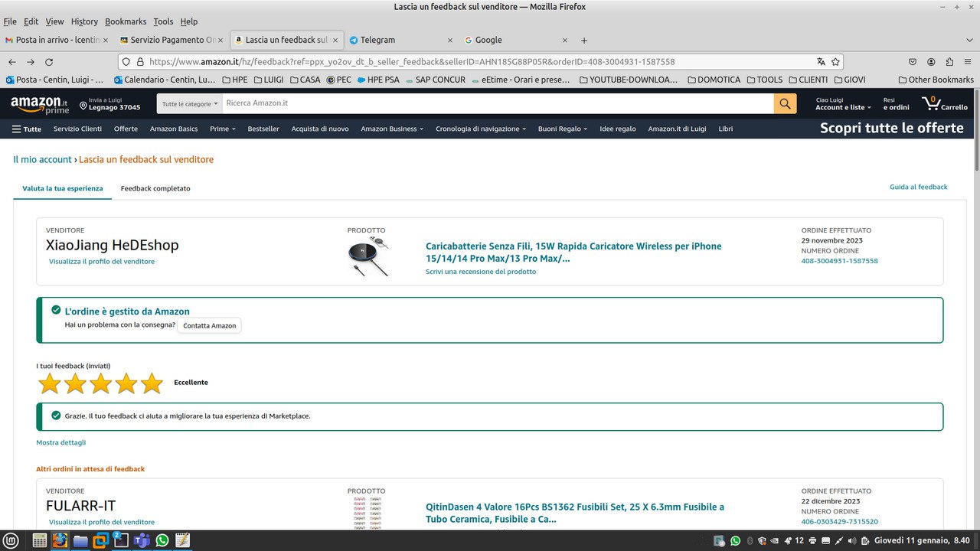Open the Firefox taskbar icon
This screenshot has height=551, width=980.
tap(60, 540)
